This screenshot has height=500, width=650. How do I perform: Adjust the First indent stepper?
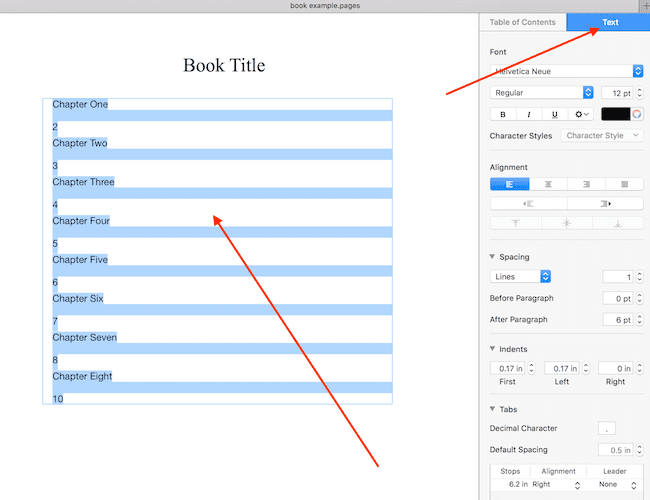(x=531, y=369)
